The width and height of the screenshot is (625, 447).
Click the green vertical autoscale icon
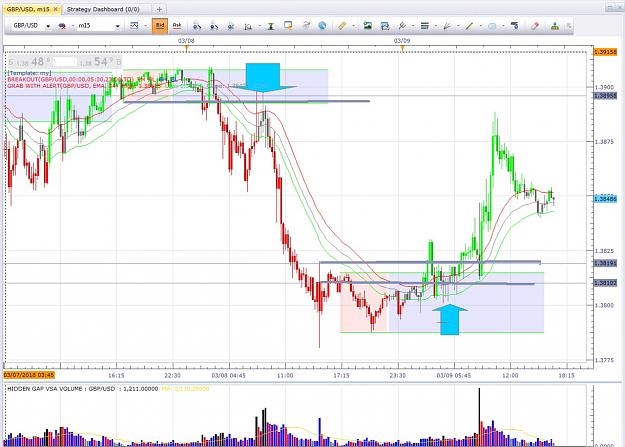click(x=271, y=26)
